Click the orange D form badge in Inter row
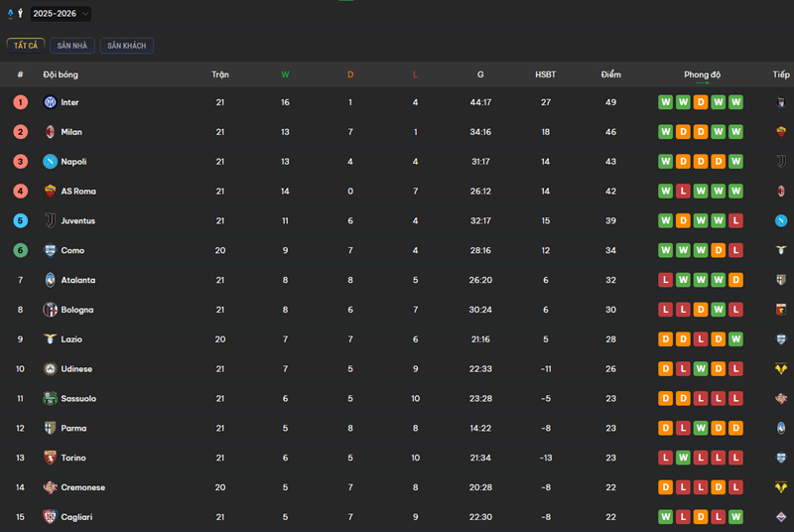This screenshot has height=532, width=794. [x=701, y=102]
